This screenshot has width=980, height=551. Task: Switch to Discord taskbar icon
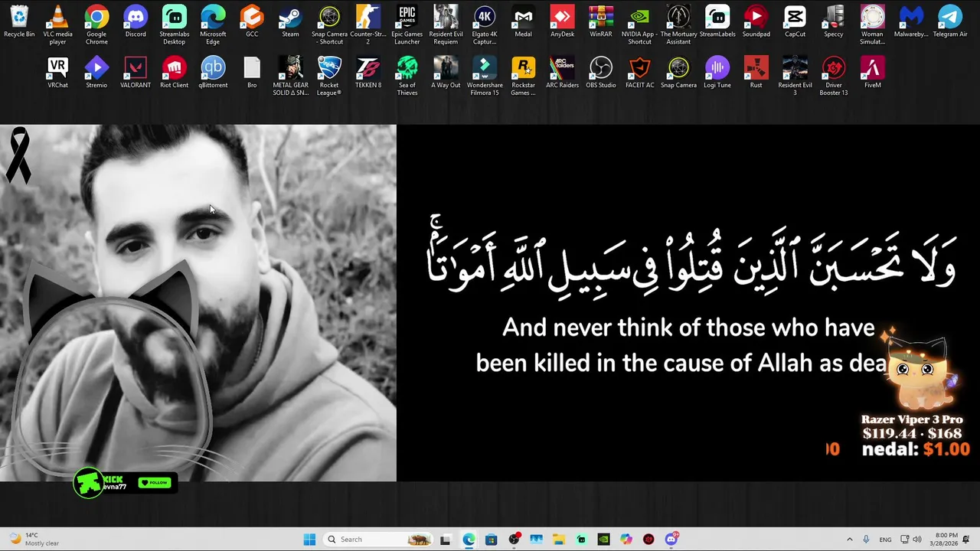[671, 540]
